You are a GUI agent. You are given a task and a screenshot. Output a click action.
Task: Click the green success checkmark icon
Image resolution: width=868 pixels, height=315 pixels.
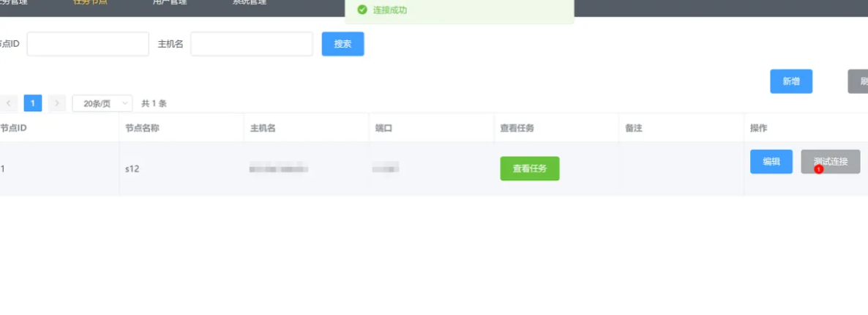362,10
